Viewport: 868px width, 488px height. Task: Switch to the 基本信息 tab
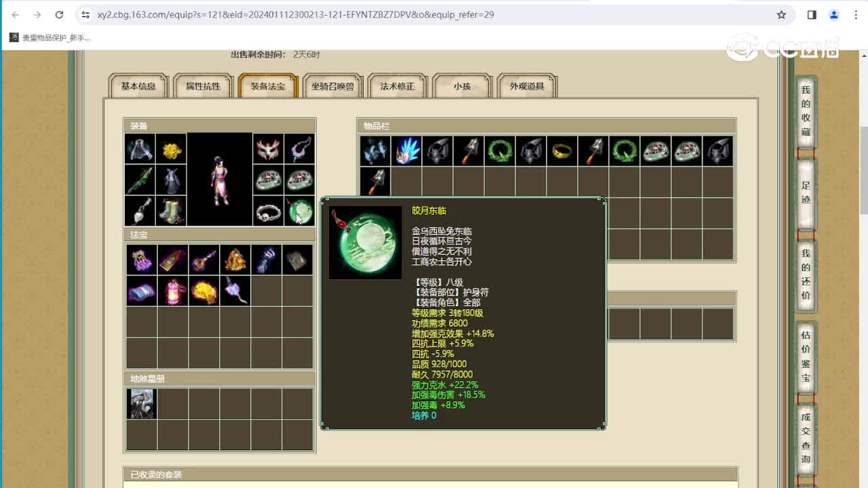point(138,86)
